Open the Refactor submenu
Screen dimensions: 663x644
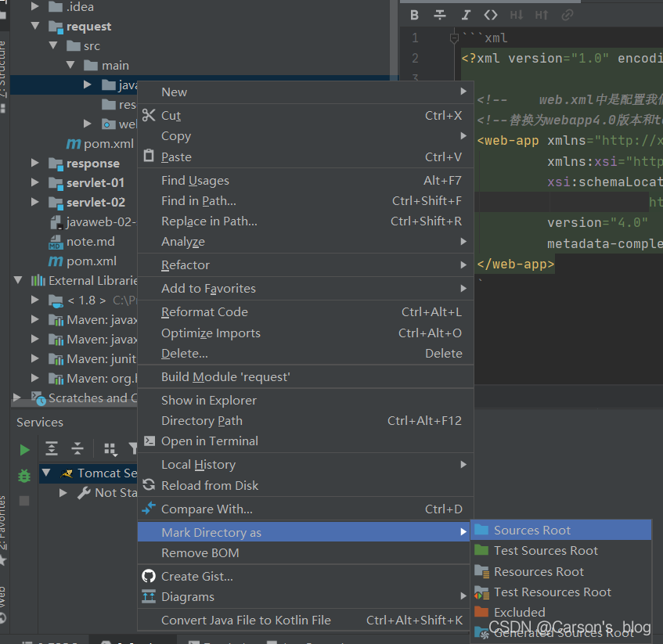click(x=305, y=265)
